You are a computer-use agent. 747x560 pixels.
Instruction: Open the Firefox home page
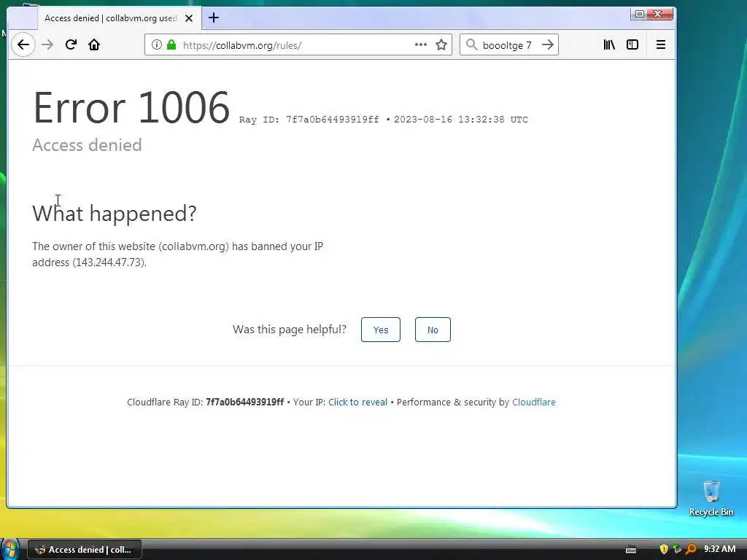tap(94, 44)
